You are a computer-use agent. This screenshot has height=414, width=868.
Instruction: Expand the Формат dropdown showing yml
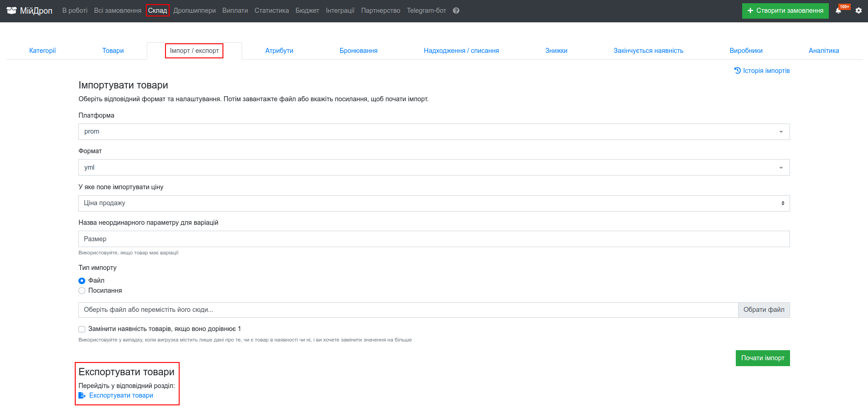click(434, 167)
